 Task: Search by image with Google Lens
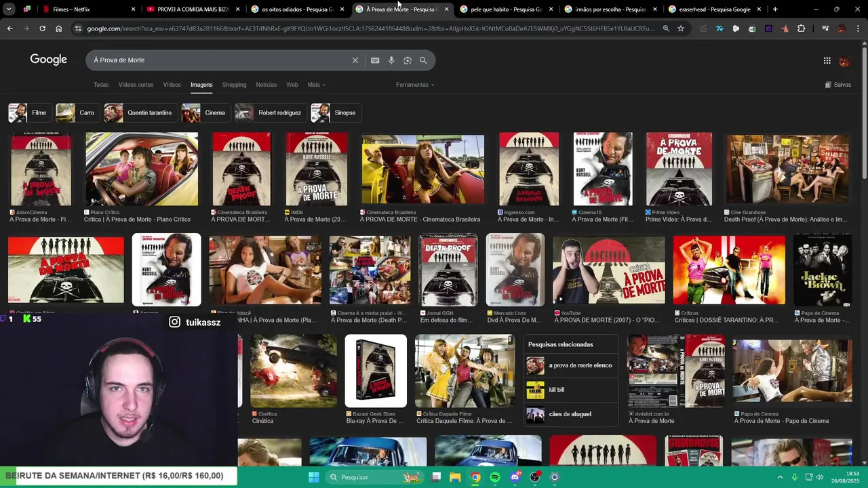(408, 60)
